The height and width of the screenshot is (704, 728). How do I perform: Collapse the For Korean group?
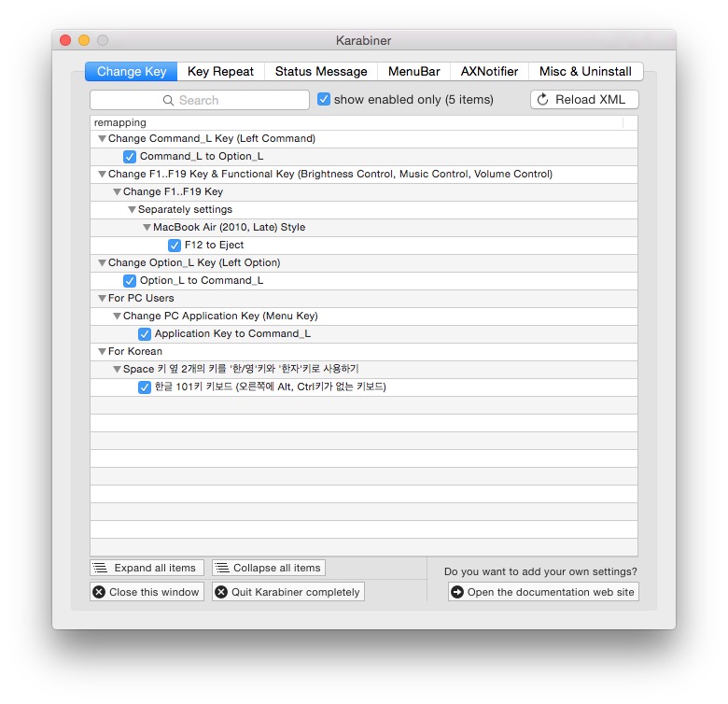pyautogui.click(x=102, y=352)
